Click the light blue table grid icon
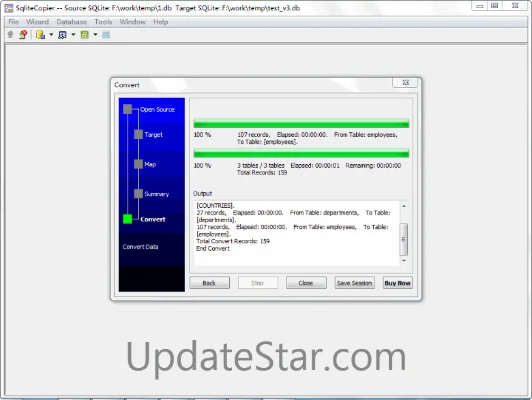The width and height of the screenshot is (532, 400). (x=106, y=35)
